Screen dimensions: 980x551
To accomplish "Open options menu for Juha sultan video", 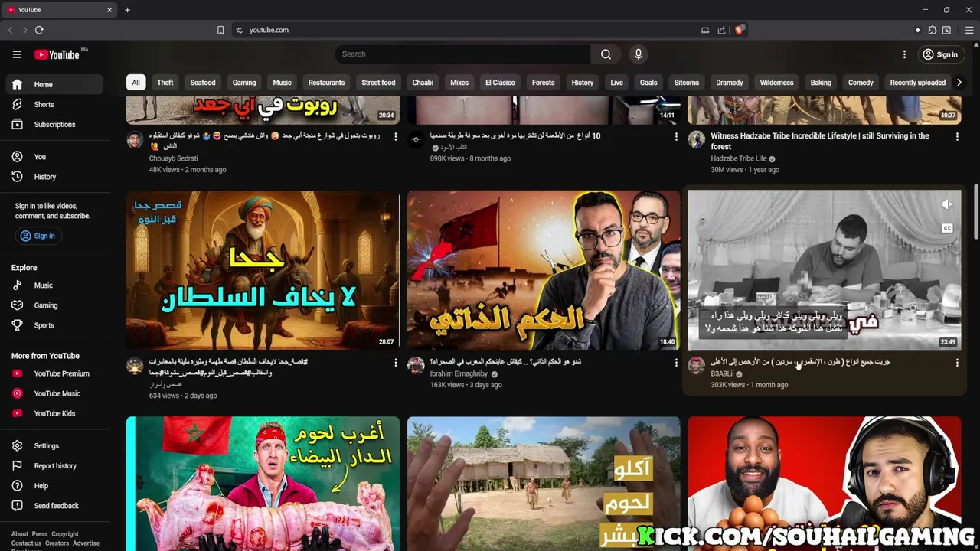I will (395, 363).
